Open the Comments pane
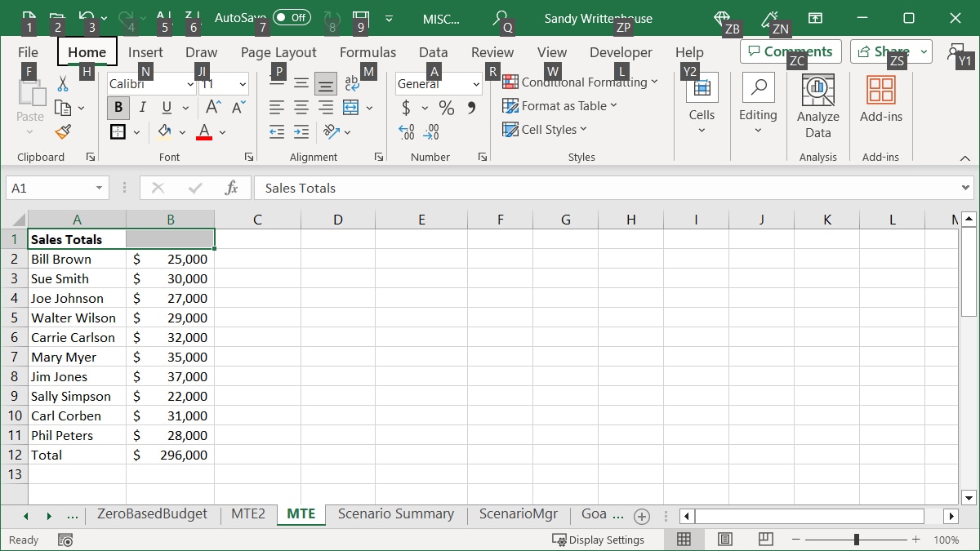Viewport: 980px width, 551px height. point(791,51)
